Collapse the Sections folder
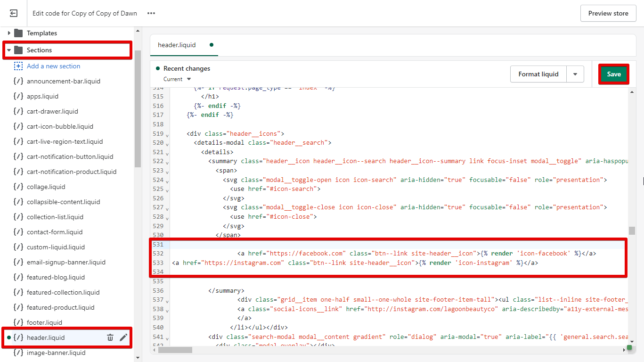 click(x=9, y=50)
